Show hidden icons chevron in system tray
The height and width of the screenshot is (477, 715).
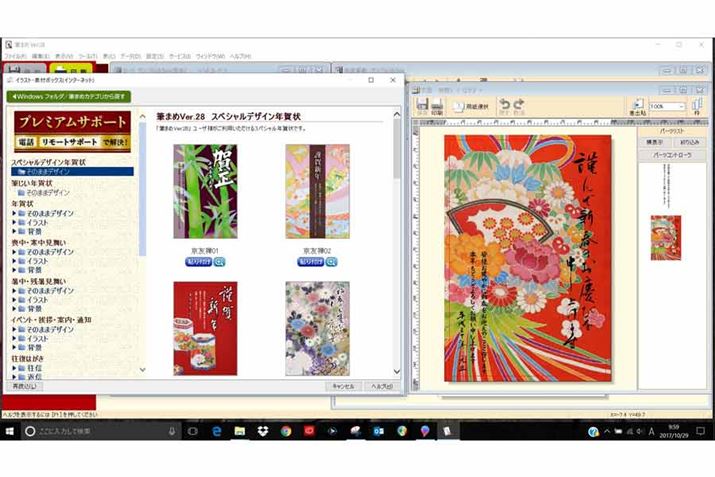pyautogui.click(x=607, y=431)
